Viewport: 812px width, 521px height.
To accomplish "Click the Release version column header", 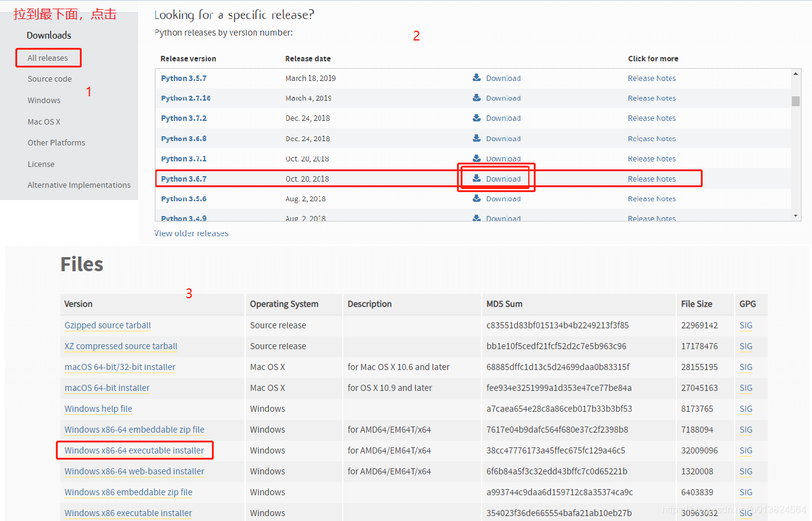I will tap(189, 59).
